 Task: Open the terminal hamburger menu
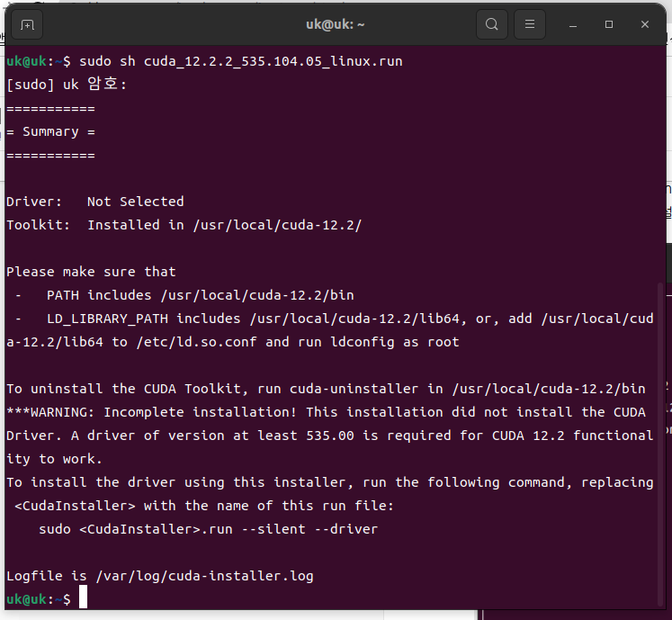[529, 24]
